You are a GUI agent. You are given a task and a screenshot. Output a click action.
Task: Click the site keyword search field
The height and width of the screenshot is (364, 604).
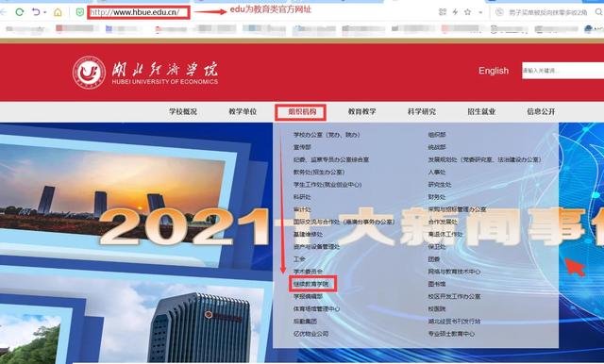562,71
